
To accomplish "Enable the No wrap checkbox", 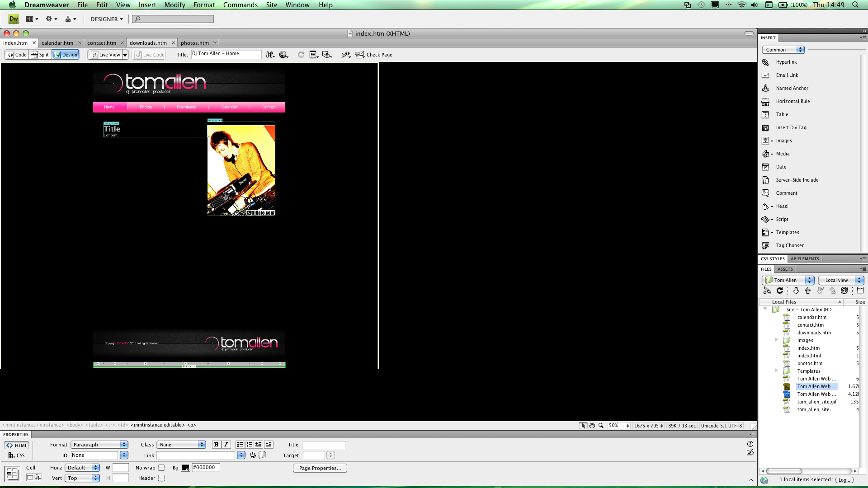I will [161, 468].
